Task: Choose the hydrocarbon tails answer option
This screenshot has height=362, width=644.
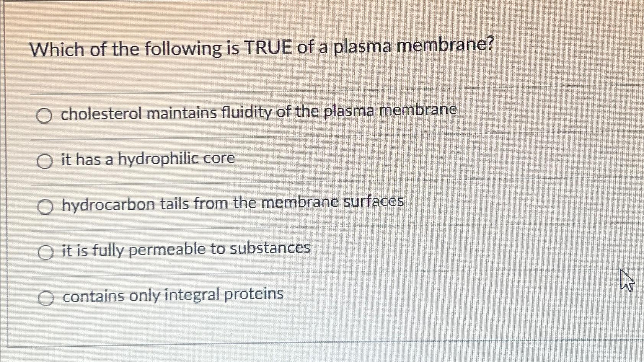Action: (45, 207)
